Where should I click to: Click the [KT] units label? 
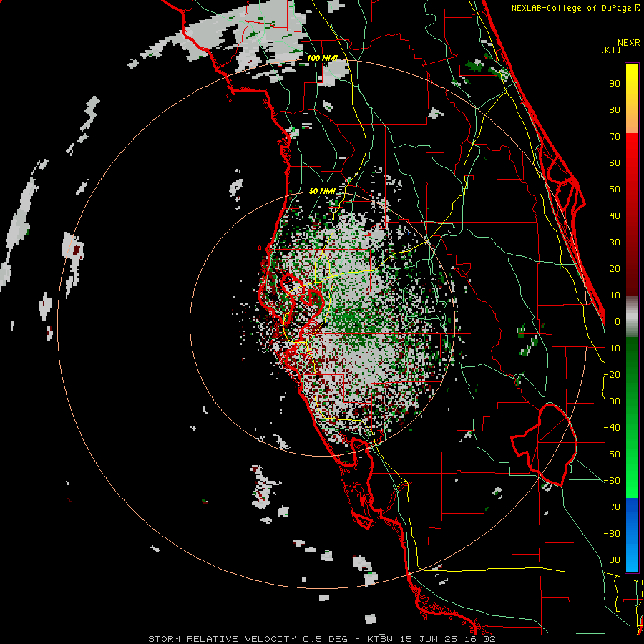tap(611, 49)
